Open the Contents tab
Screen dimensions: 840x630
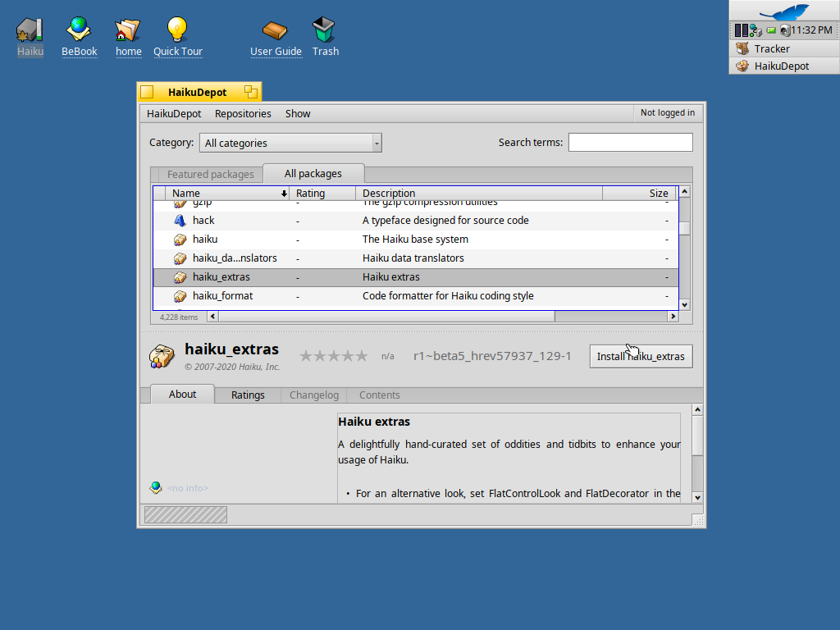(x=379, y=395)
